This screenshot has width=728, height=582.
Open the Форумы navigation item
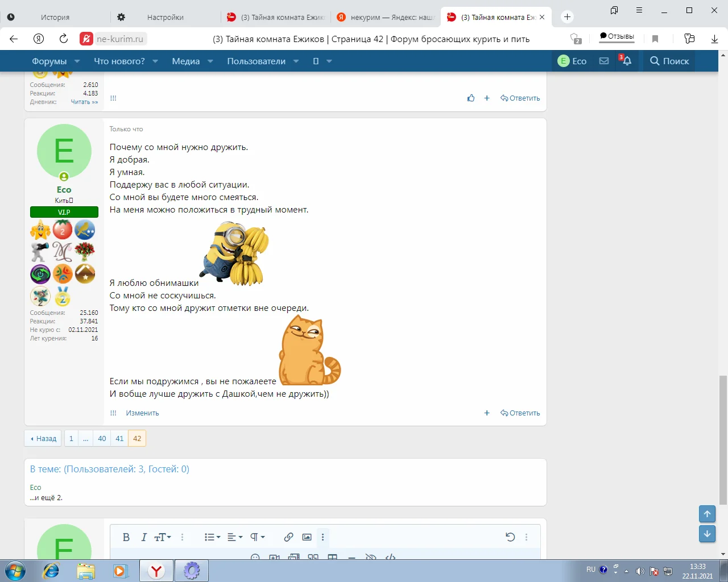(x=49, y=61)
